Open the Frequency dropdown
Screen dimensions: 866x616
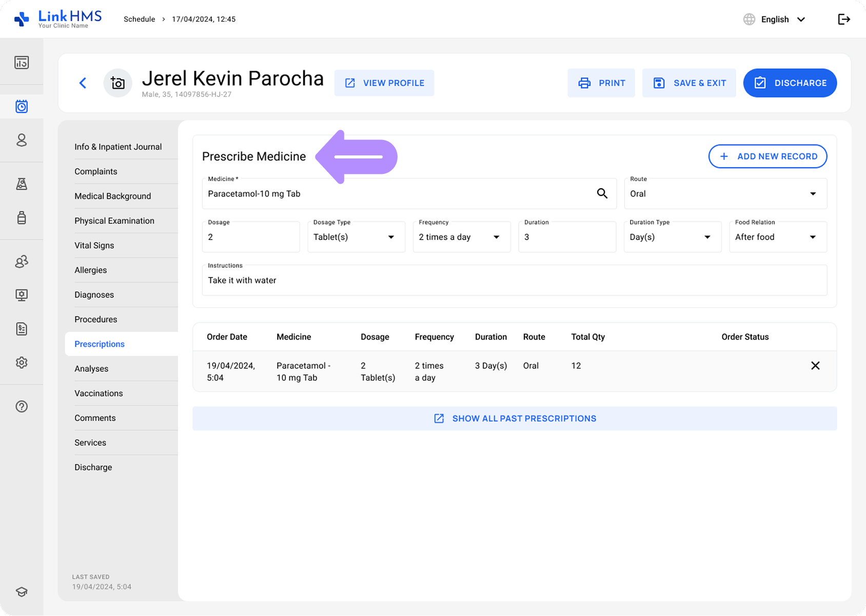(462, 237)
